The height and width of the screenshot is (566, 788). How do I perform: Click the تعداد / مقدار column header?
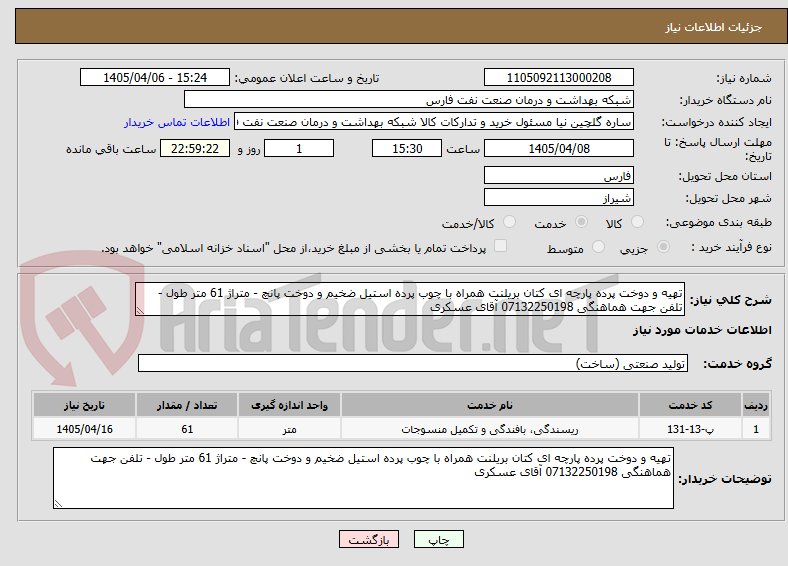pyautogui.click(x=187, y=405)
